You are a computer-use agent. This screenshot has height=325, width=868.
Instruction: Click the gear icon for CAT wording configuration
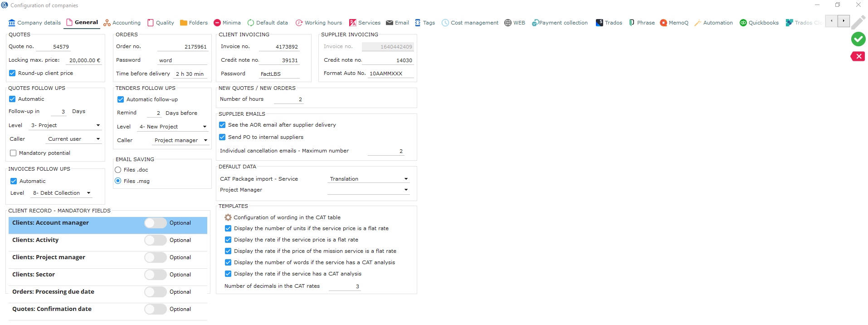coord(228,217)
